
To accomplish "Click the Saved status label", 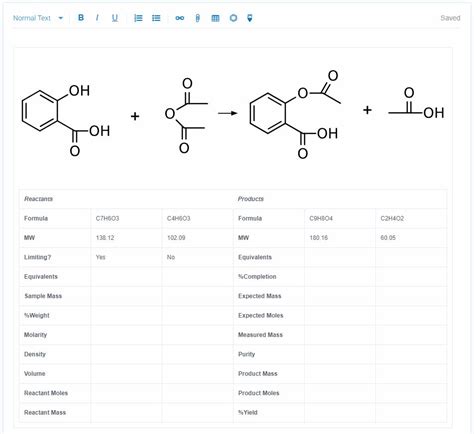I will click(450, 18).
